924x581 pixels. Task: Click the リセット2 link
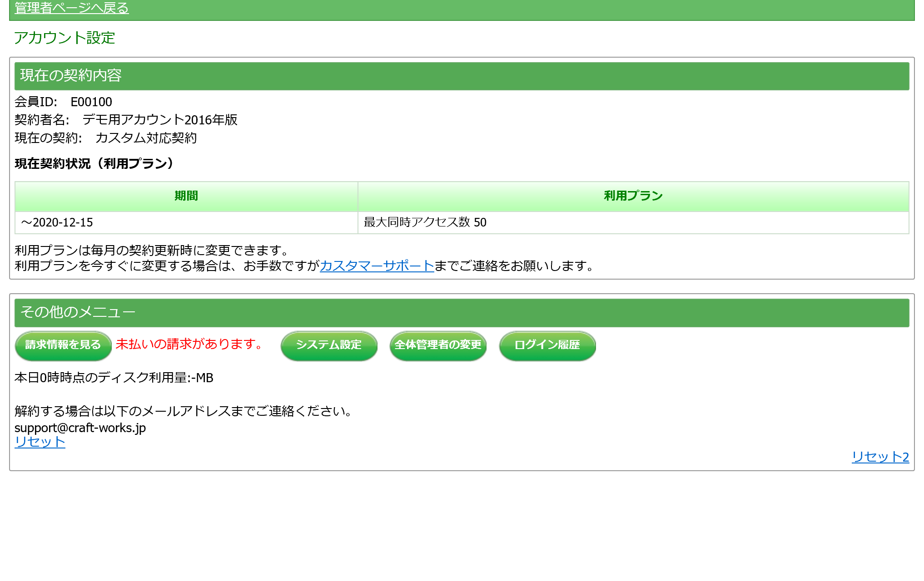(880, 457)
